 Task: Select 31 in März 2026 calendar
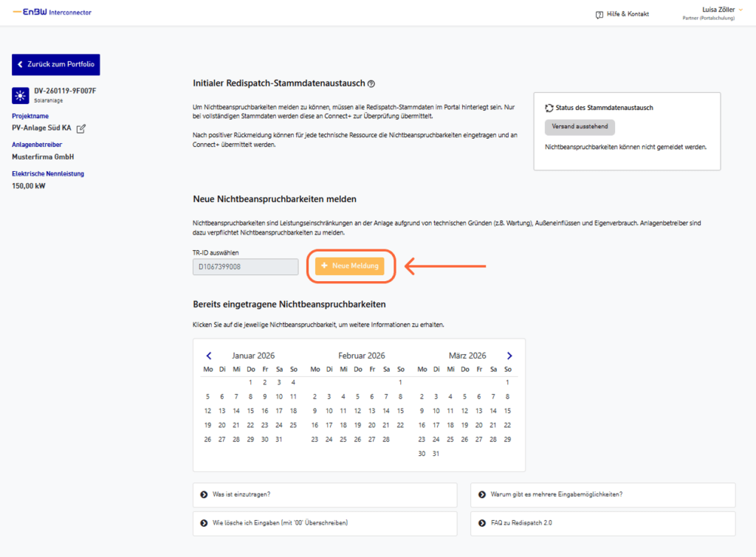tap(436, 454)
